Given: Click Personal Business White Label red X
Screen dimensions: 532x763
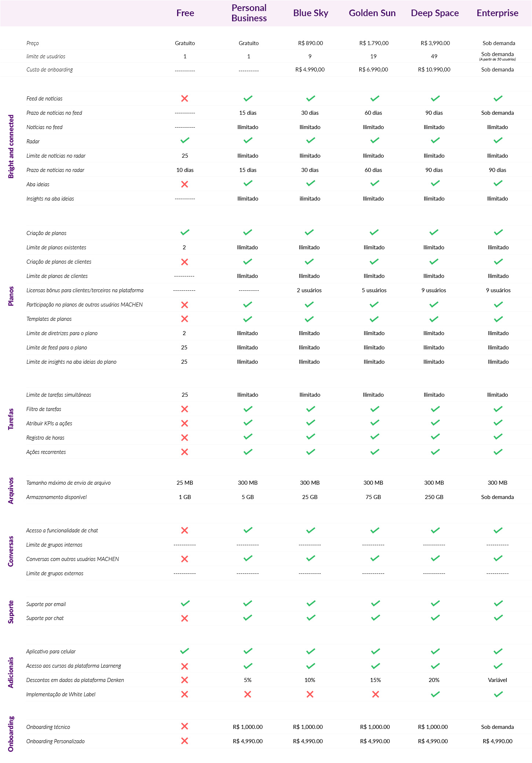Looking at the screenshot, I should [247, 694].
